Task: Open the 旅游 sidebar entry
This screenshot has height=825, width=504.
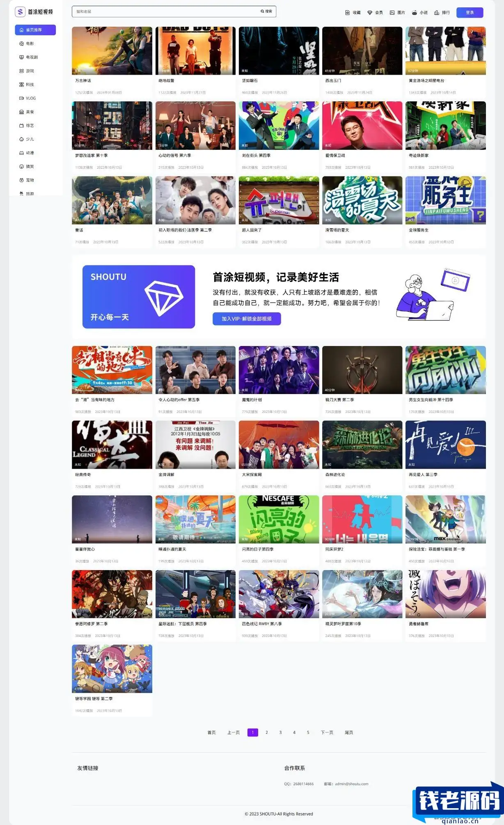Action: [x=27, y=194]
